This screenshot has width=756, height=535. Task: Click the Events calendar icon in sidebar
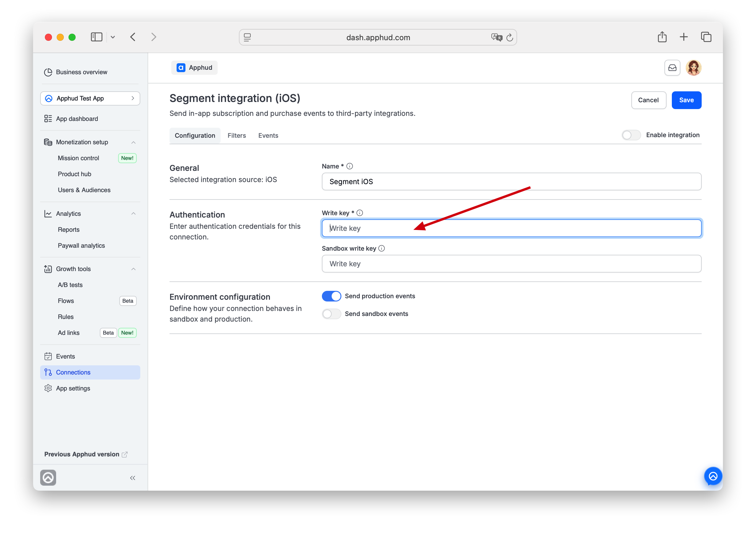point(48,356)
